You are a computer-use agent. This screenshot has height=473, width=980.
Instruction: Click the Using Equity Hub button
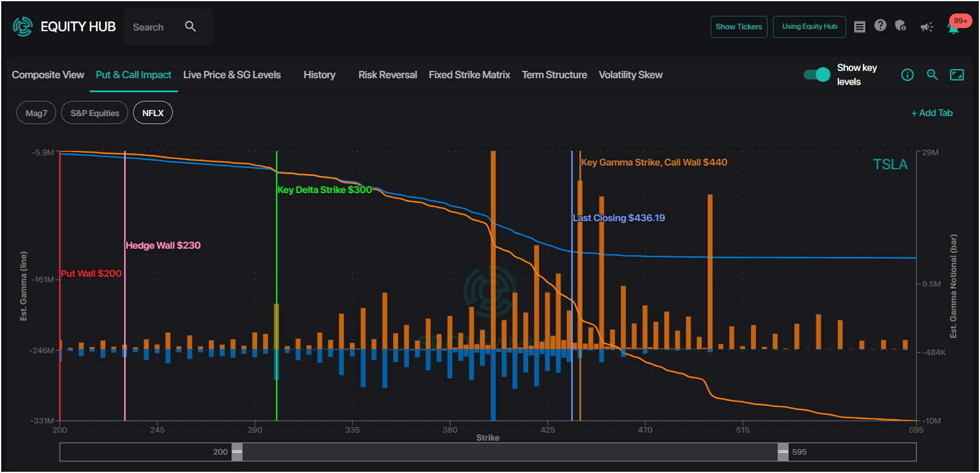(x=810, y=26)
